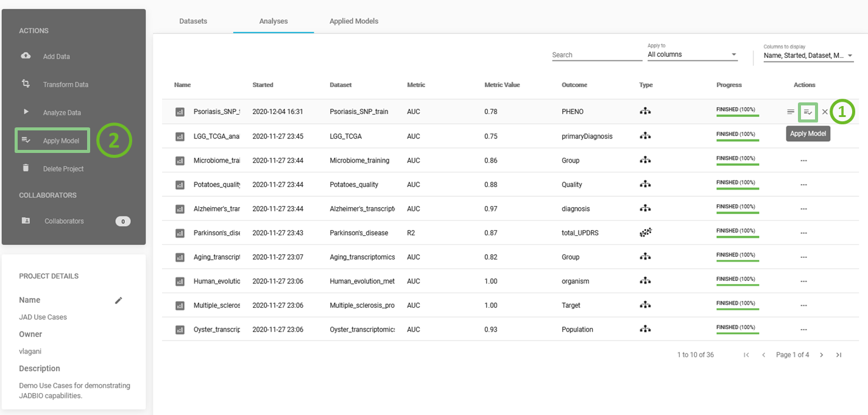The image size is (868, 415).
Task: Edit project name with pencil icon
Action: (119, 300)
